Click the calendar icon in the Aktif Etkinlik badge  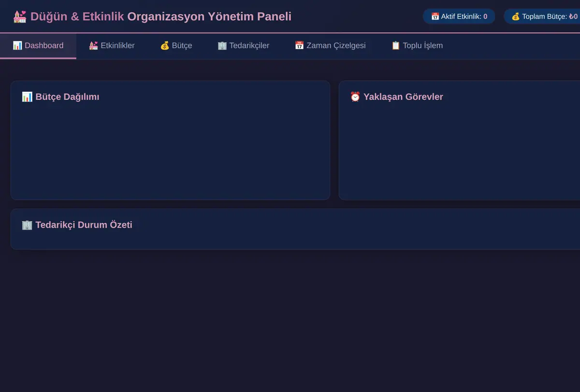[435, 16]
